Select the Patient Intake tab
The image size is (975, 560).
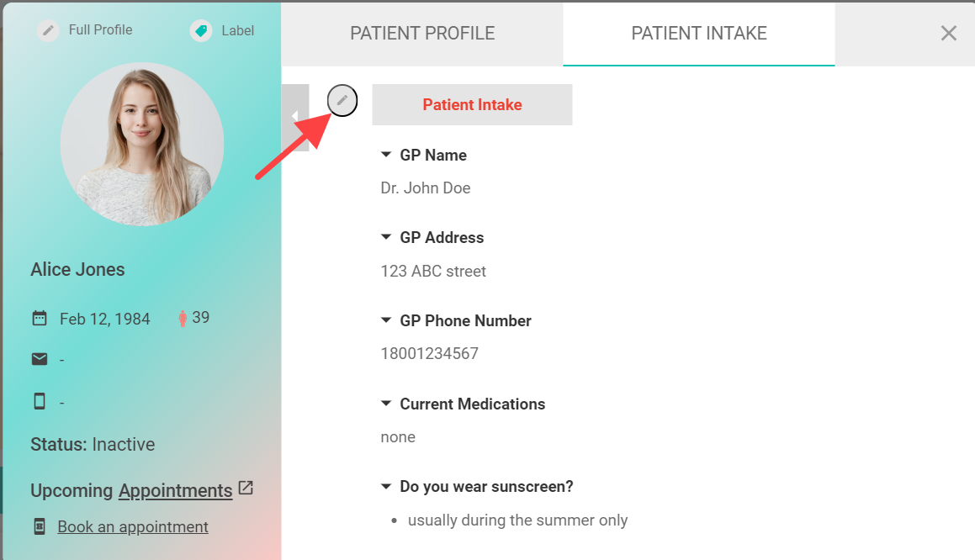pyautogui.click(x=699, y=34)
